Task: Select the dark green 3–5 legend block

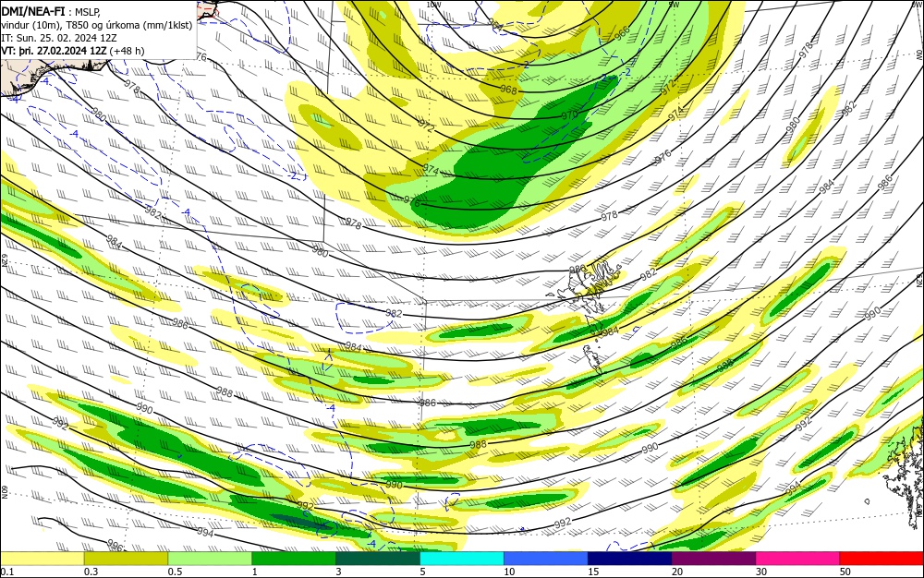Action: click(378, 559)
